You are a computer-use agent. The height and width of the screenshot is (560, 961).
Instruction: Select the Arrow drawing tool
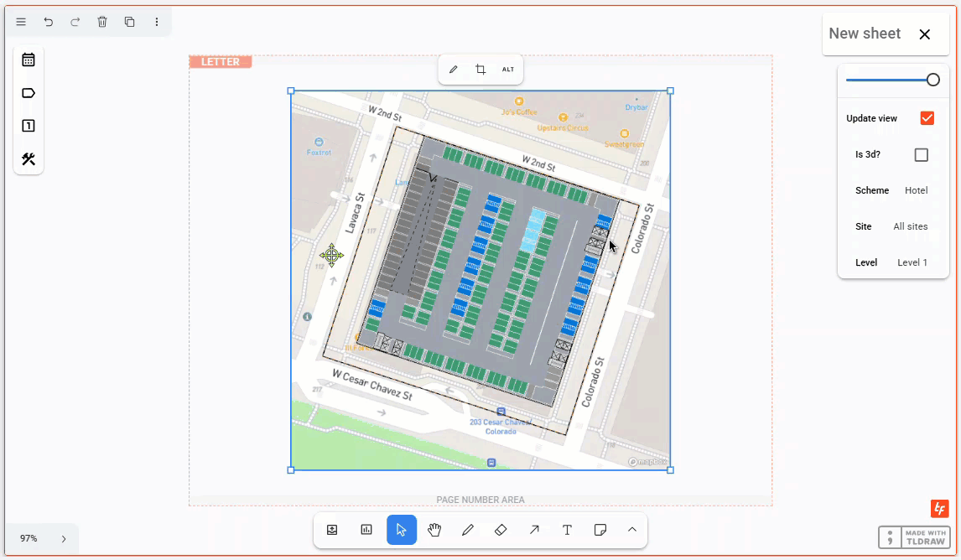534,530
